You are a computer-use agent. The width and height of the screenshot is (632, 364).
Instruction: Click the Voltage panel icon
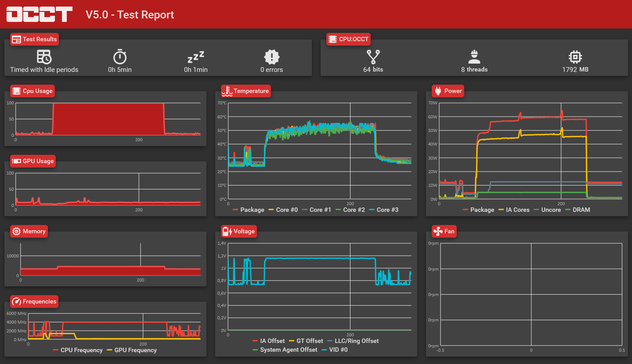pyautogui.click(x=226, y=231)
